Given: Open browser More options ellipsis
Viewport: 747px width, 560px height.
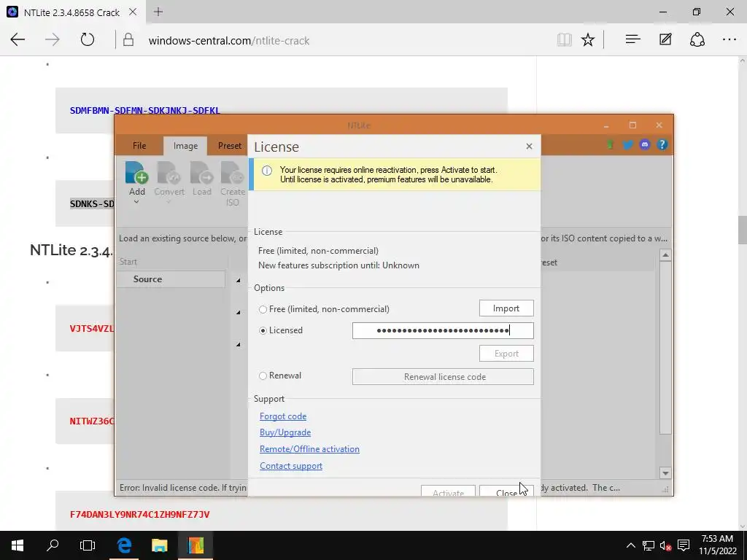Looking at the screenshot, I should 729,39.
